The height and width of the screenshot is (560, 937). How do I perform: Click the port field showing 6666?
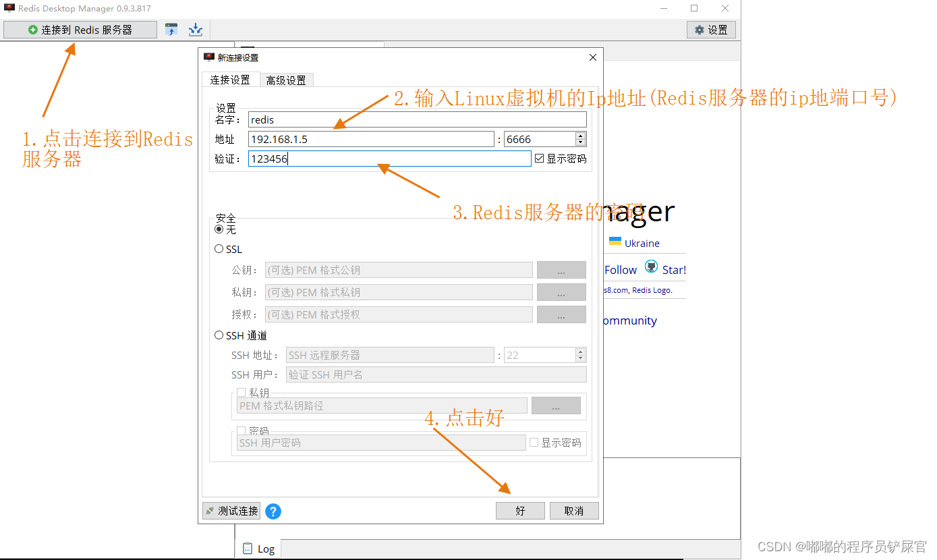pyautogui.click(x=540, y=139)
